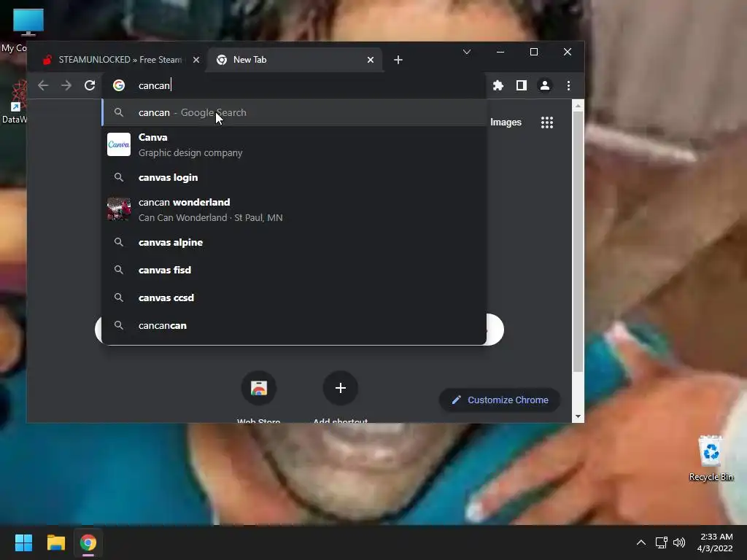The height and width of the screenshot is (560, 747).
Task: Click the vertical scrollbar thumb
Action: tap(578, 242)
